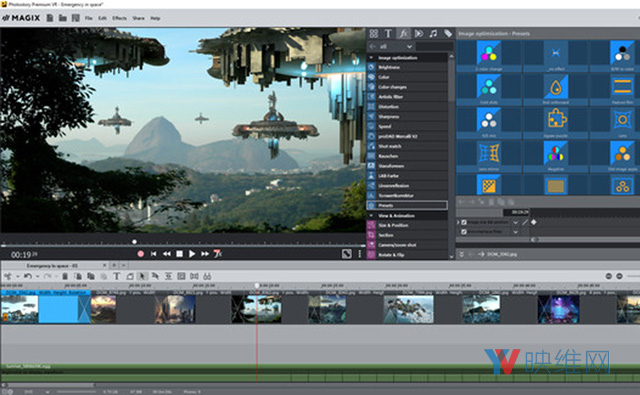Select Artistic filter effect
The width and height of the screenshot is (640, 395).
pyautogui.click(x=407, y=97)
